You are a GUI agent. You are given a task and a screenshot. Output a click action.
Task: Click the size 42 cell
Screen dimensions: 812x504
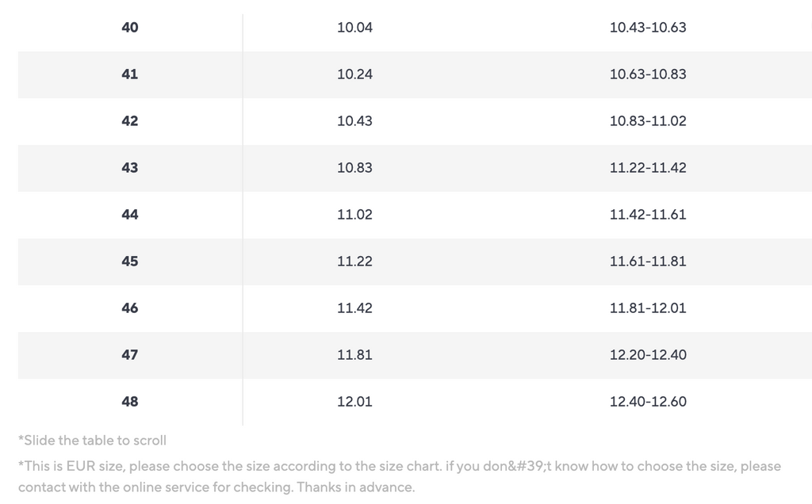coord(130,121)
